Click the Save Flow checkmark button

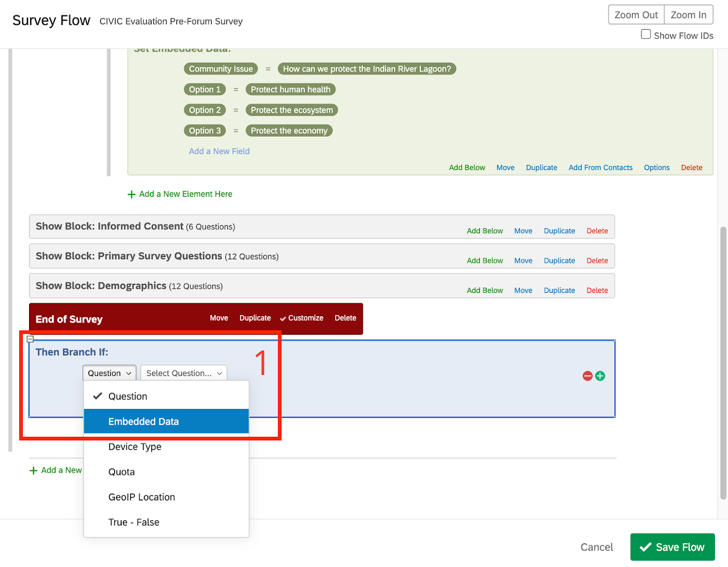click(672, 547)
